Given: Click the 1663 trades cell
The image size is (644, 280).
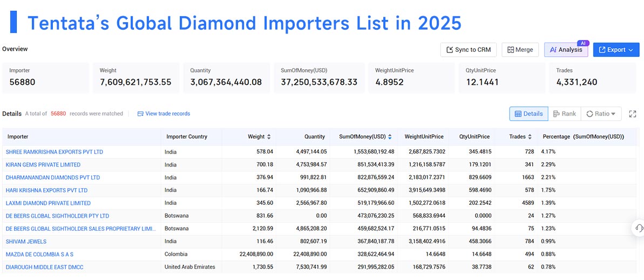Looking at the screenshot, I should [528, 178].
